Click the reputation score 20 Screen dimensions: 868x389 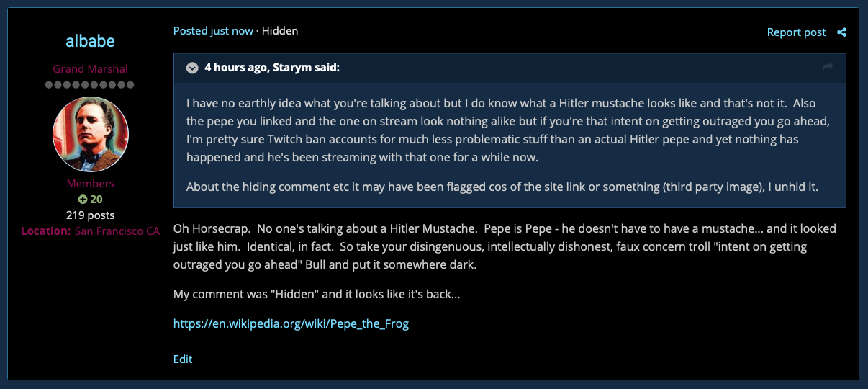pos(96,200)
